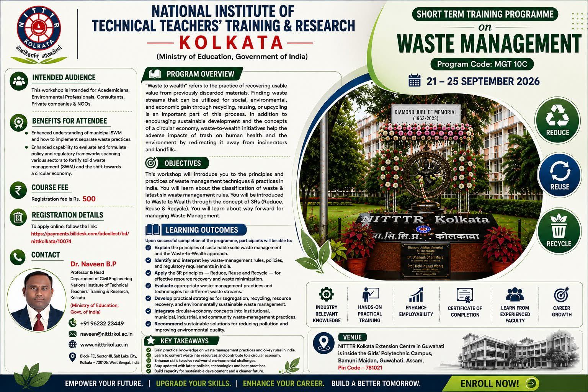The width and height of the screenshot is (588, 392).
Task: Click the date '21 – 25 SEPTEMBER 2026'
Action: point(483,81)
